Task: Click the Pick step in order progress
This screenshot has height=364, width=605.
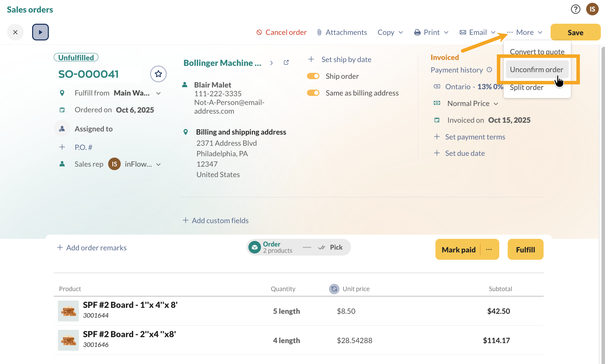Action: point(331,248)
